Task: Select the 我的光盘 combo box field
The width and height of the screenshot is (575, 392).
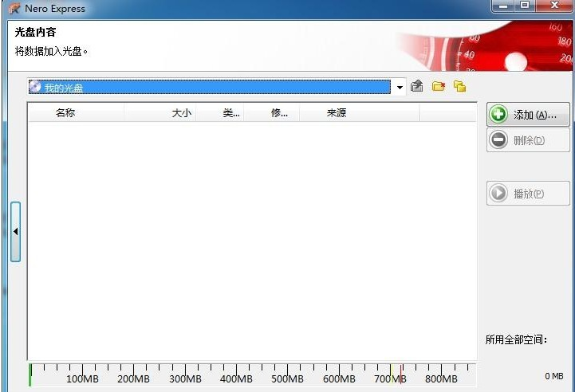Action: pos(216,87)
